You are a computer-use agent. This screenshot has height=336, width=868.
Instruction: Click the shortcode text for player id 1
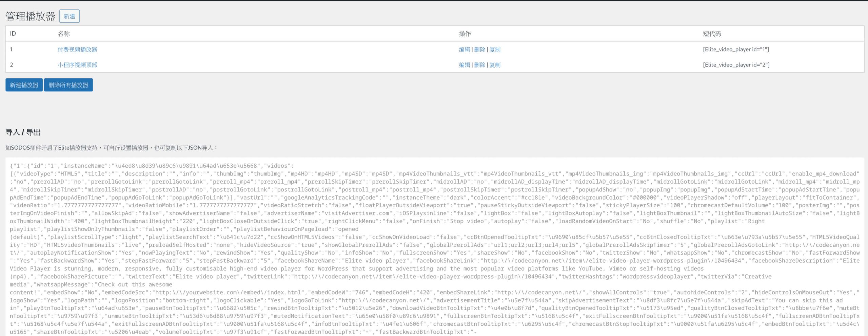point(736,50)
